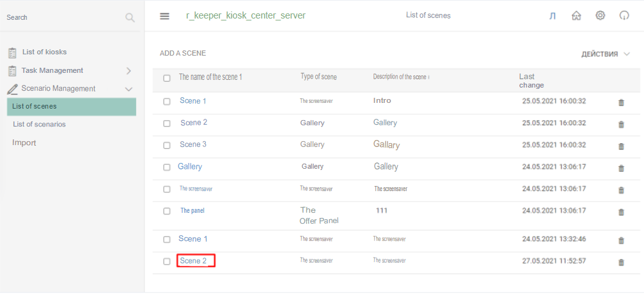This screenshot has width=644, height=294.
Task: Click the home icon in header
Action: pyautogui.click(x=576, y=16)
